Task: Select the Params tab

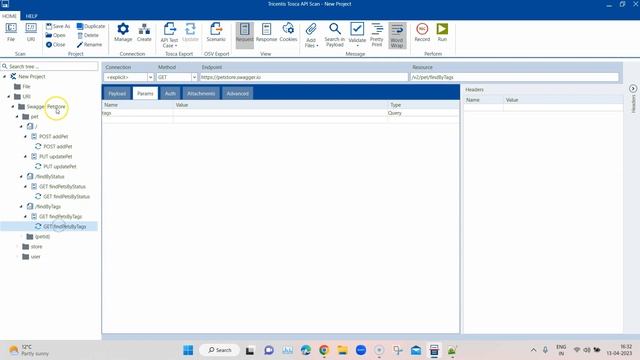Action: (145, 93)
